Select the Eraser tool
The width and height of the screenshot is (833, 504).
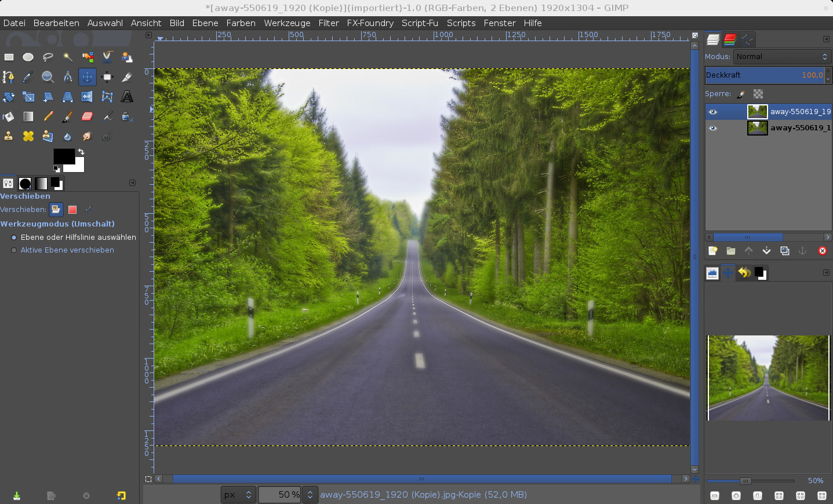coord(88,116)
